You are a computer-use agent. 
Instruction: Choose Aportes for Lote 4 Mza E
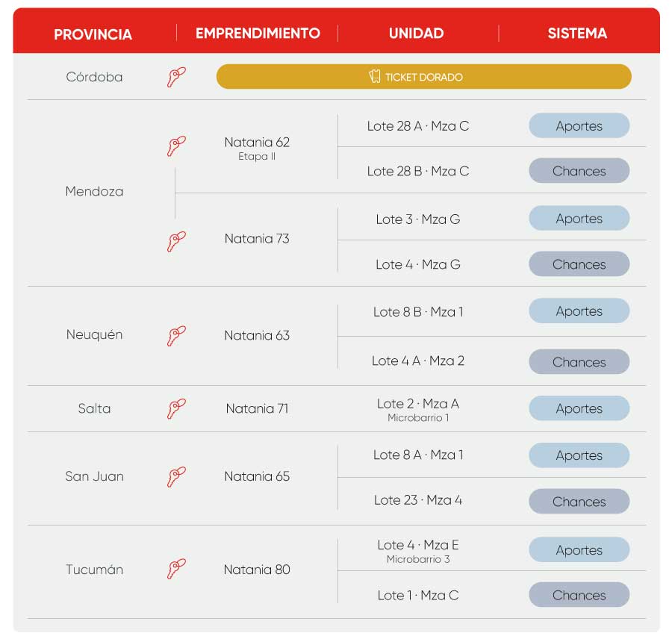579,549
